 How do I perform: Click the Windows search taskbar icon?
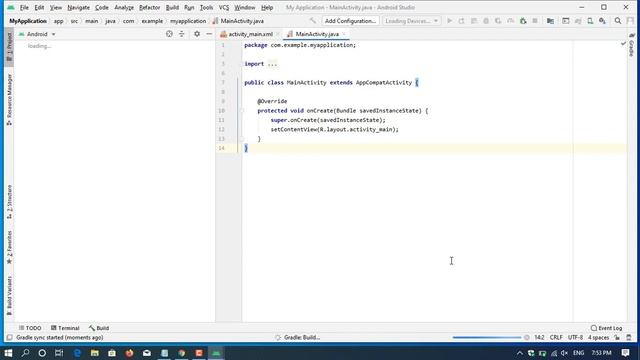pos(25,353)
